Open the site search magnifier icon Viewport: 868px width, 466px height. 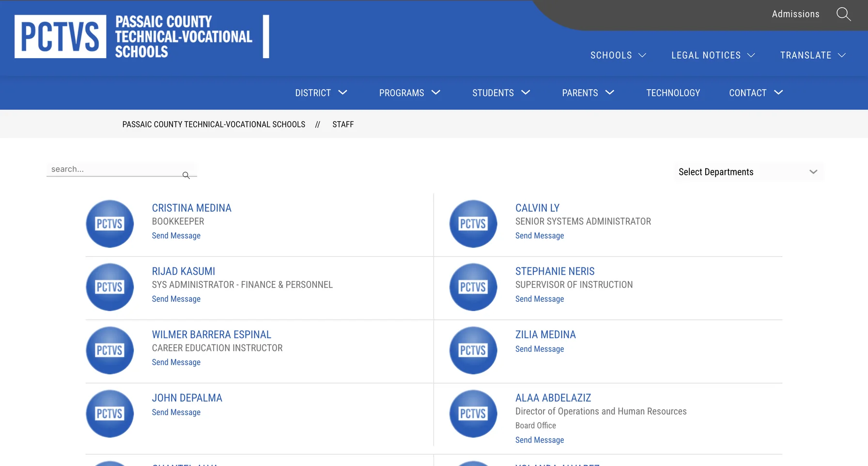843,14
